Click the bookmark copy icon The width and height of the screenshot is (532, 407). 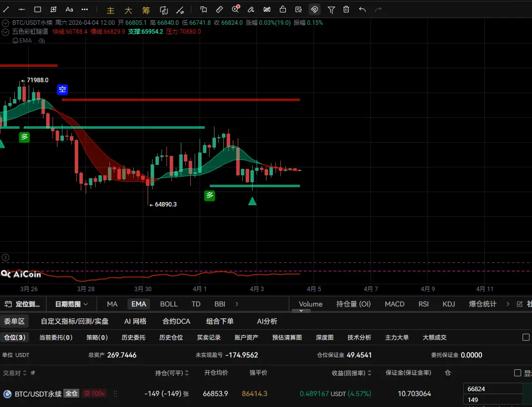pos(204,9)
